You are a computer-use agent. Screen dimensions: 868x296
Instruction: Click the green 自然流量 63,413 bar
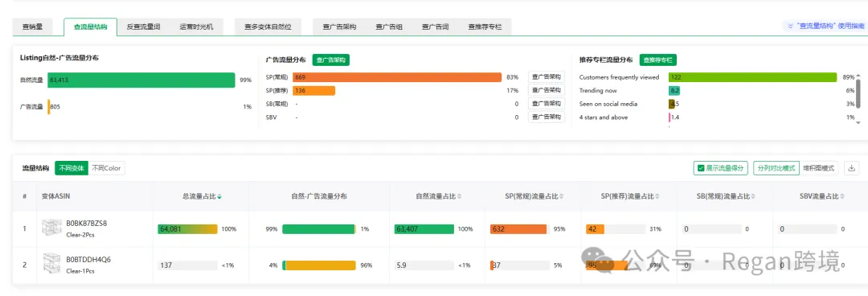point(141,80)
